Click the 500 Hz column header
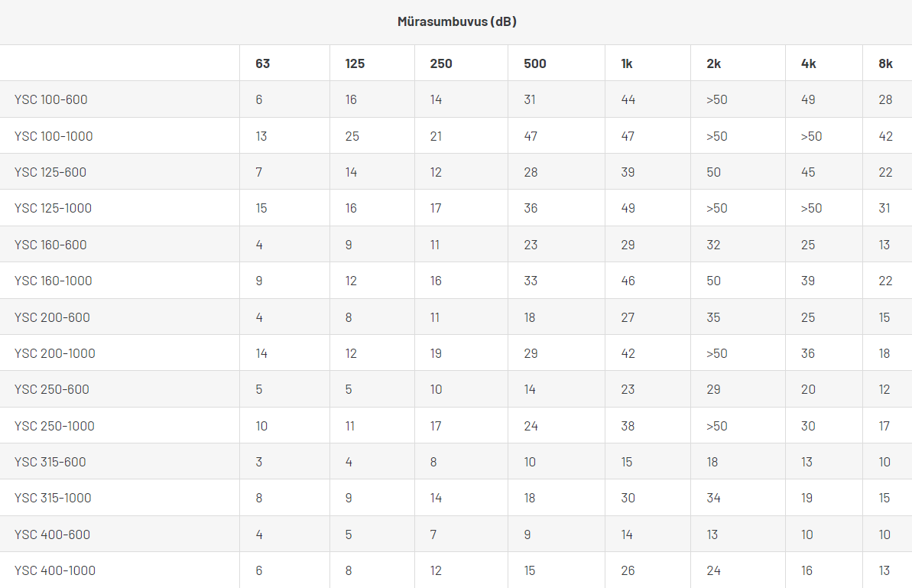912x588 pixels. point(535,63)
